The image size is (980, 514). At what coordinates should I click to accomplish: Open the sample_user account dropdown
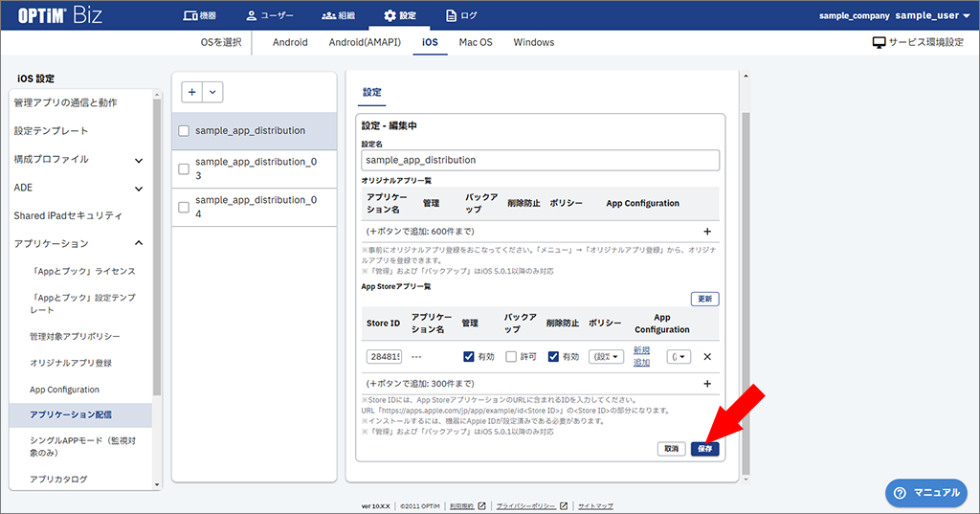pyautogui.click(x=932, y=15)
